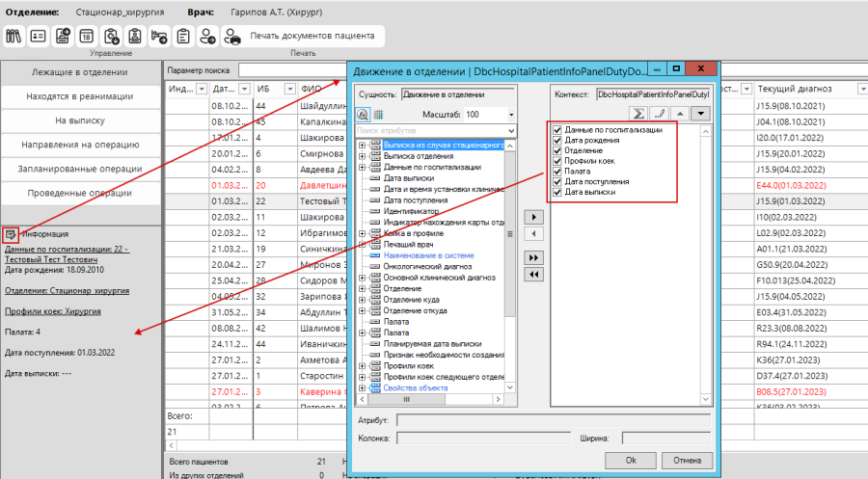This screenshot has width=868, height=479.
Task: Move selected attribute up with triangle button
Action: (x=680, y=114)
